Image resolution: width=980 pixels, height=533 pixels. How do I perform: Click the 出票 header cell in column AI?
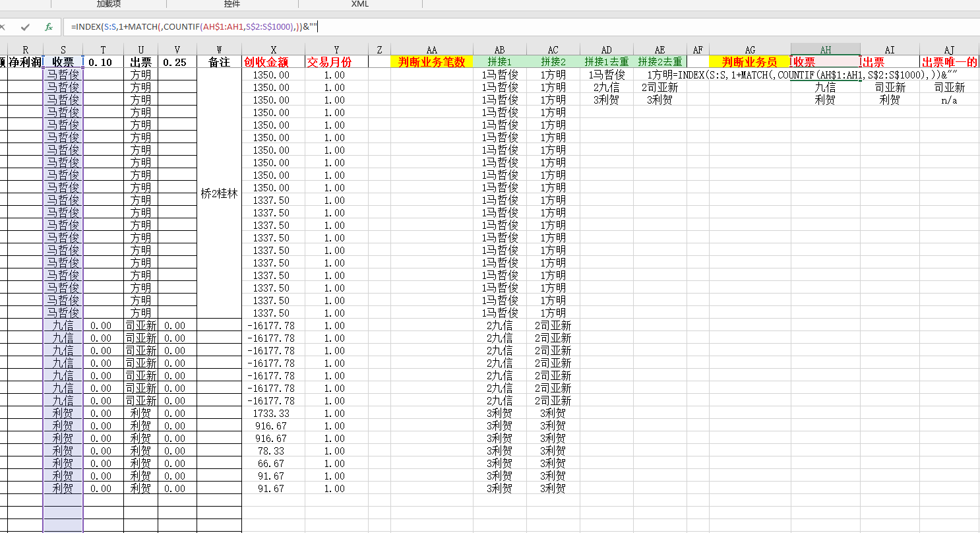[x=890, y=62]
